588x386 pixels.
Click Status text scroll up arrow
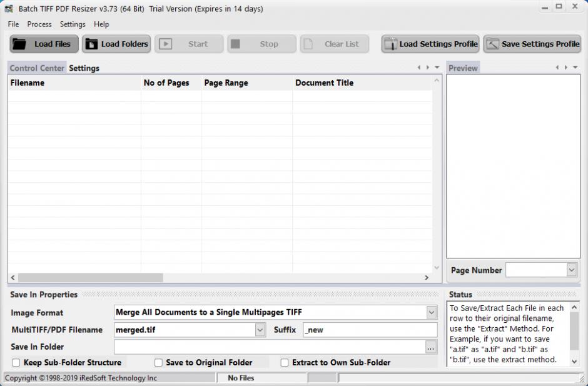[x=574, y=307]
